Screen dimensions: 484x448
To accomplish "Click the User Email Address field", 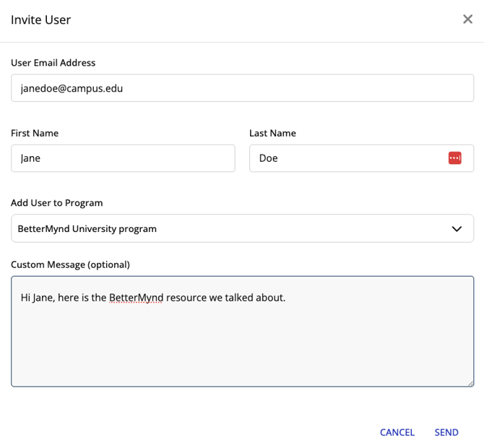I will 242,88.
